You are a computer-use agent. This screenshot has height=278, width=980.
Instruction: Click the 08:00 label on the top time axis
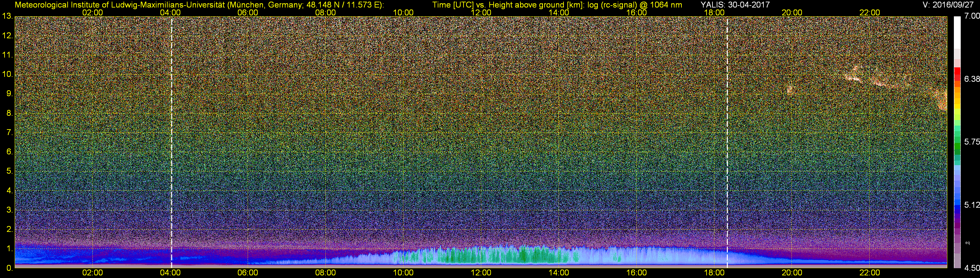tap(326, 12)
